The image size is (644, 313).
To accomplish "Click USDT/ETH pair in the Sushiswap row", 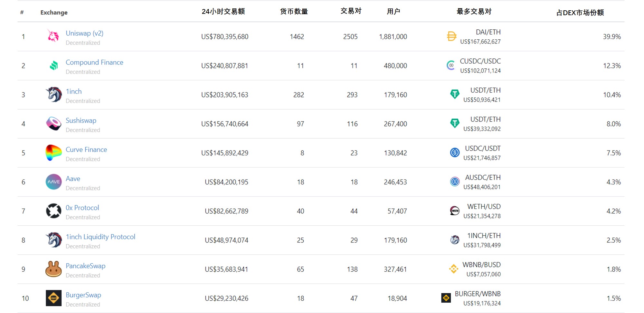I will coord(485,119).
